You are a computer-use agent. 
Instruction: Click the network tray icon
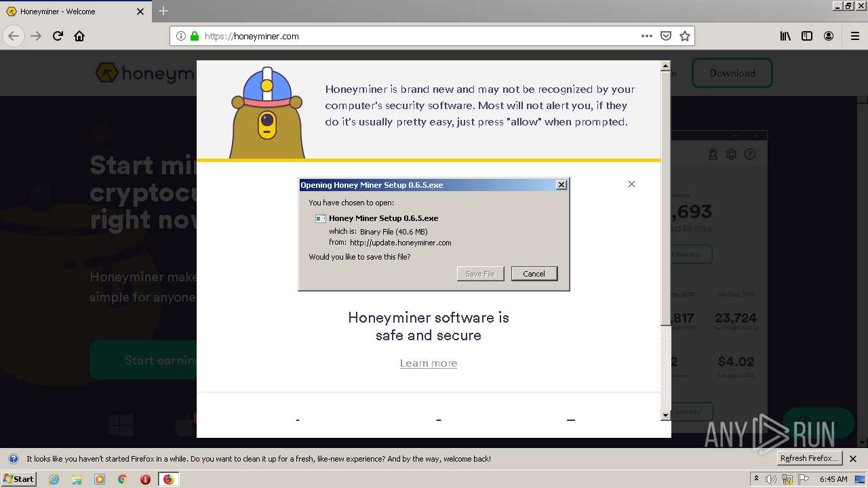pyautogui.click(x=787, y=479)
